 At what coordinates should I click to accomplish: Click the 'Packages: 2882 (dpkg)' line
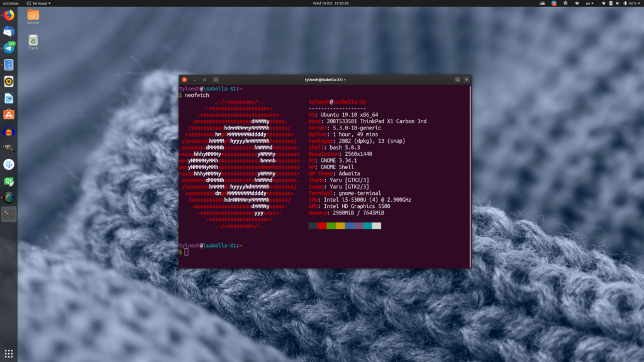pyautogui.click(x=357, y=141)
